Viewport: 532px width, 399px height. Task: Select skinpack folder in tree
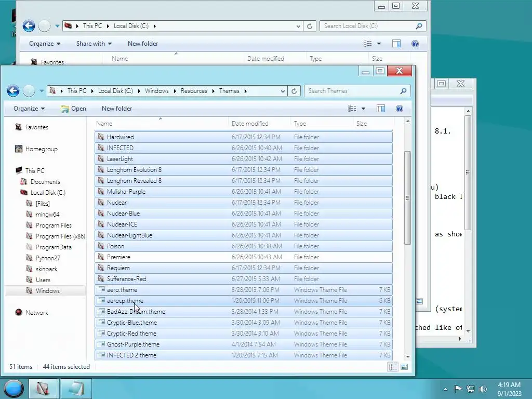(46, 269)
